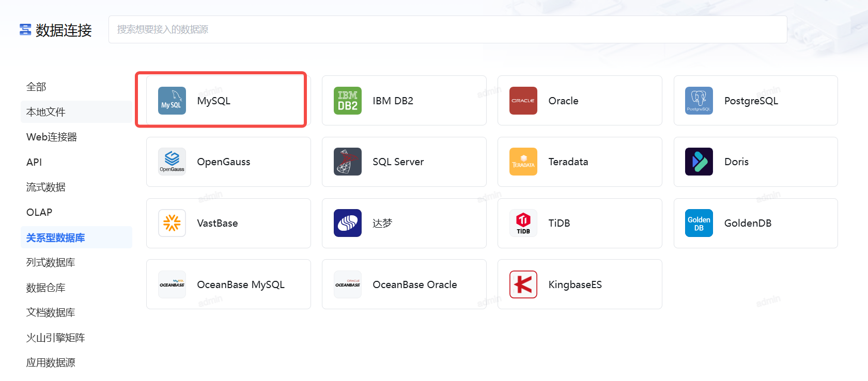The height and width of the screenshot is (381, 868).
Task: Switch to the 列式数据库 category
Action: [76, 262]
